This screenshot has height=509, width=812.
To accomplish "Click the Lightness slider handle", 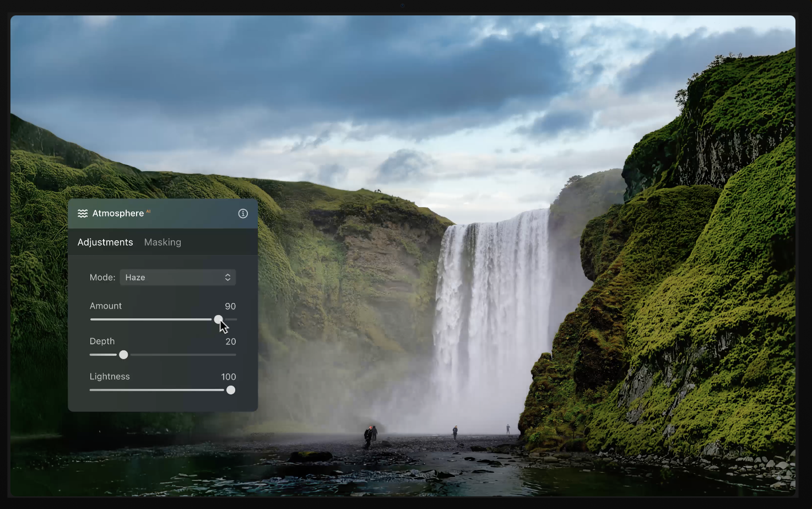I will coord(231,390).
